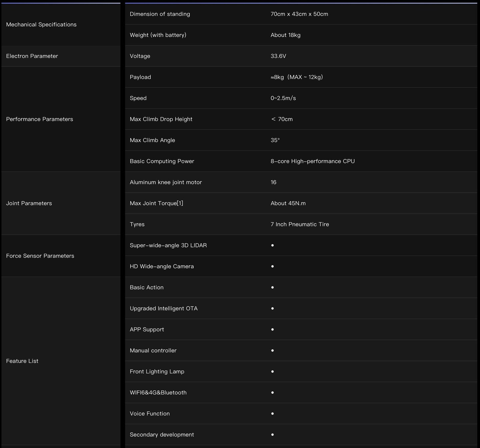This screenshot has width=480, height=448.
Task: Select the 7 Inch Pneumatic Tire value
Action: tap(299, 224)
